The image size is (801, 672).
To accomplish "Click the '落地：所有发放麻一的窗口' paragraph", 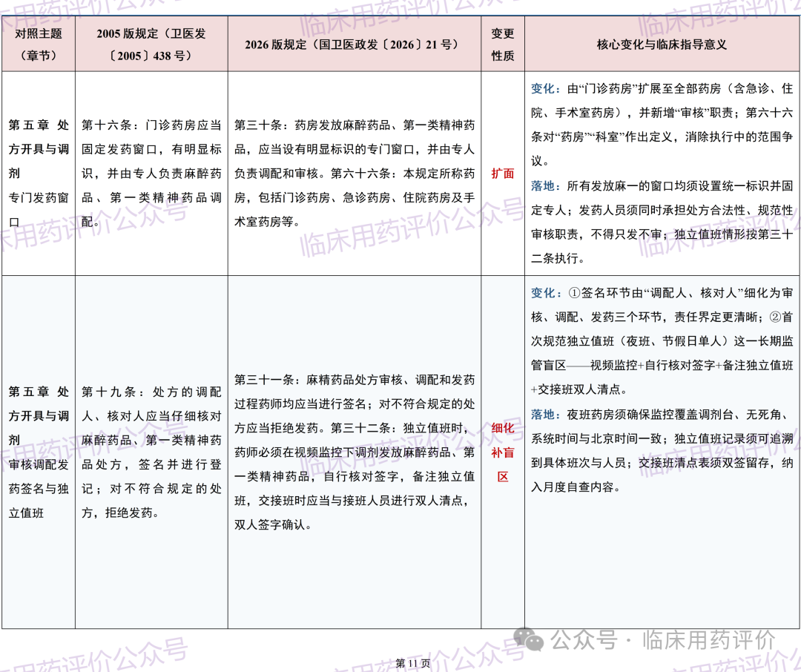I will [662, 222].
